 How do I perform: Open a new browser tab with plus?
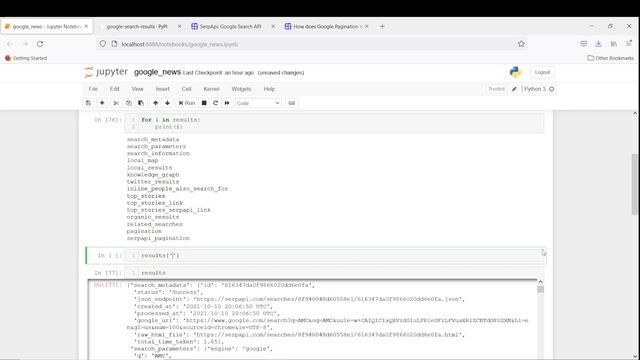pos(382,27)
